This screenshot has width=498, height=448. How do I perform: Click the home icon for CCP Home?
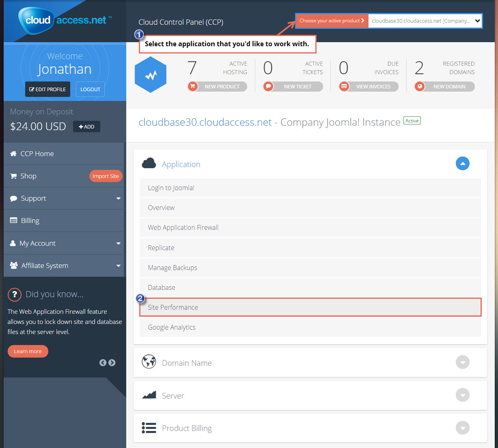tap(13, 154)
